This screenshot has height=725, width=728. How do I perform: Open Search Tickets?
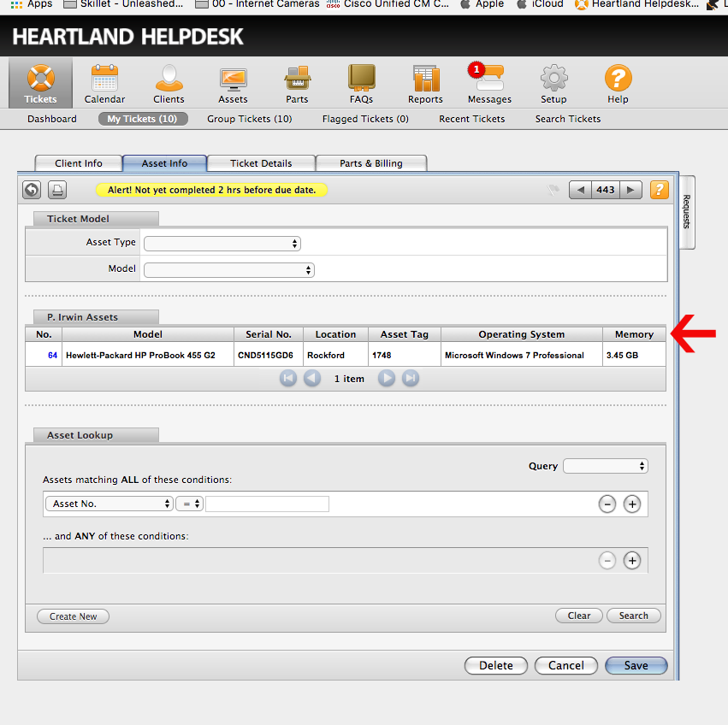point(568,119)
